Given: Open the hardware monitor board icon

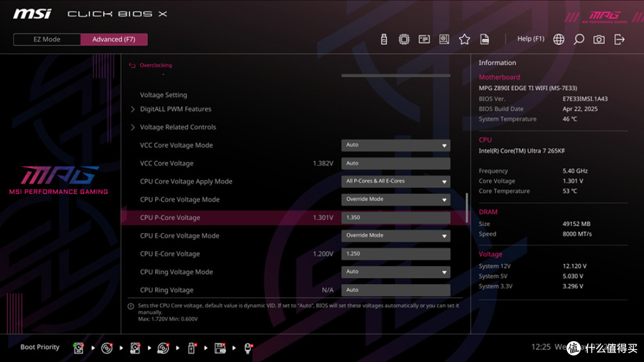Looking at the screenshot, I should click(x=444, y=39).
